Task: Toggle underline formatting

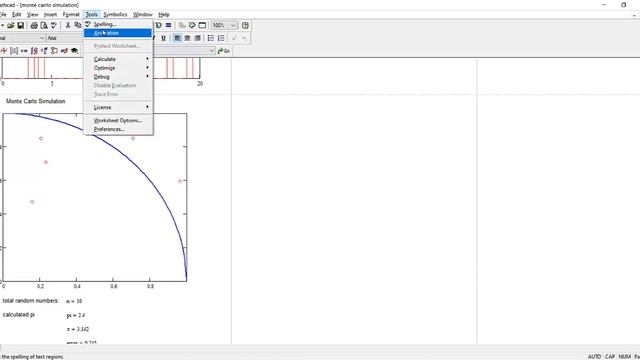Action: (x=163, y=38)
